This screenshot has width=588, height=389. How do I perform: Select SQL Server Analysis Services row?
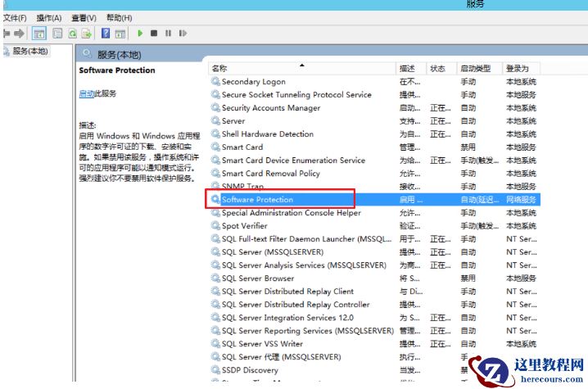point(375,265)
